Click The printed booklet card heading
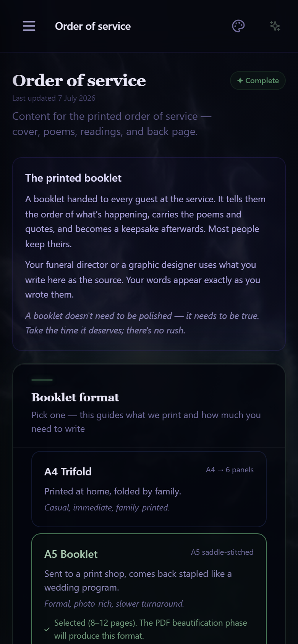298x644 pixels. pyautogui.click(x=73, y=178)
